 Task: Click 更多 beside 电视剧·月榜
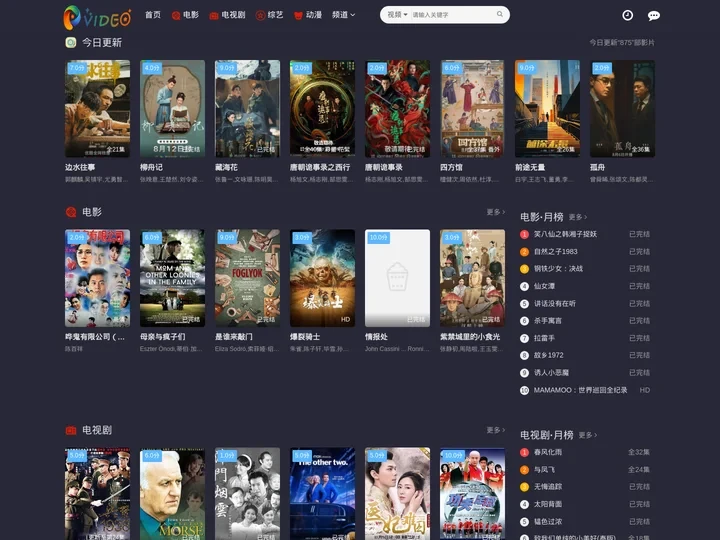(x=588, y=435)
